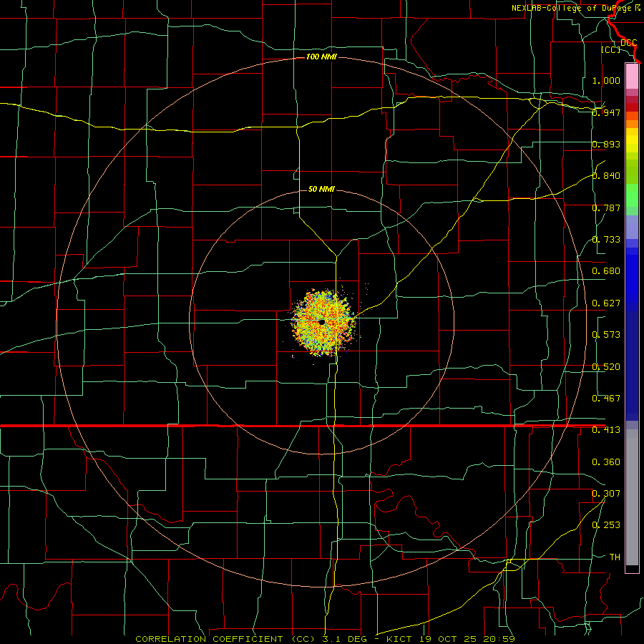Image resolution: width=644 pixels, height=644 pixels.
Task: Select the 0.573 scale value
Action: tap(606, 335)
